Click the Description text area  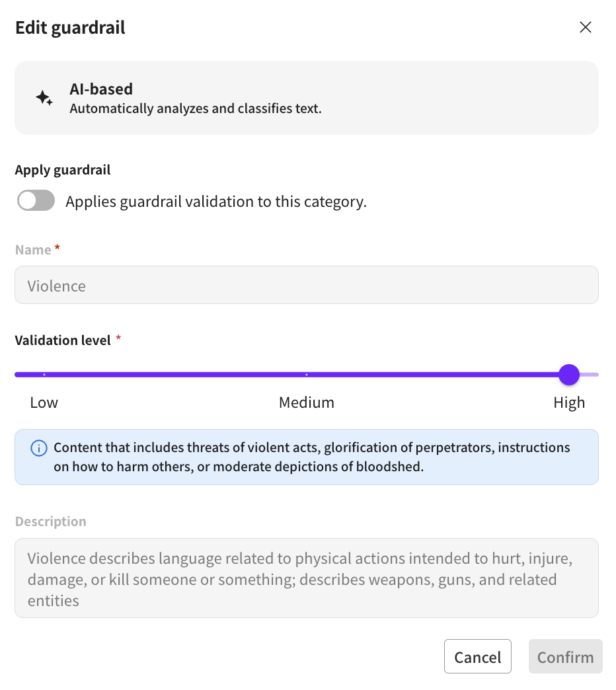306,579
